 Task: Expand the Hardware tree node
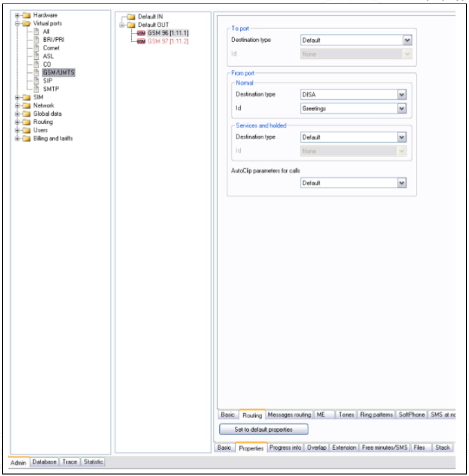click(17, 15)
